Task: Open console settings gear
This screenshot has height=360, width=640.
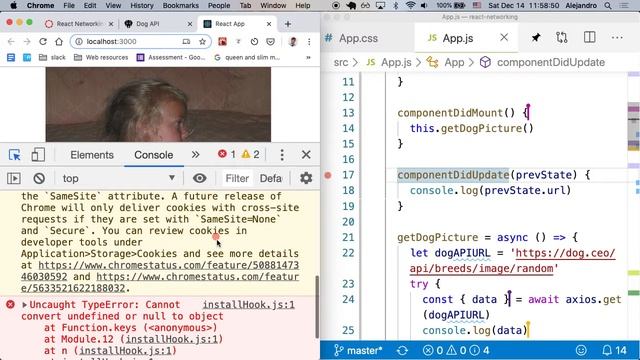Action: 306,178
